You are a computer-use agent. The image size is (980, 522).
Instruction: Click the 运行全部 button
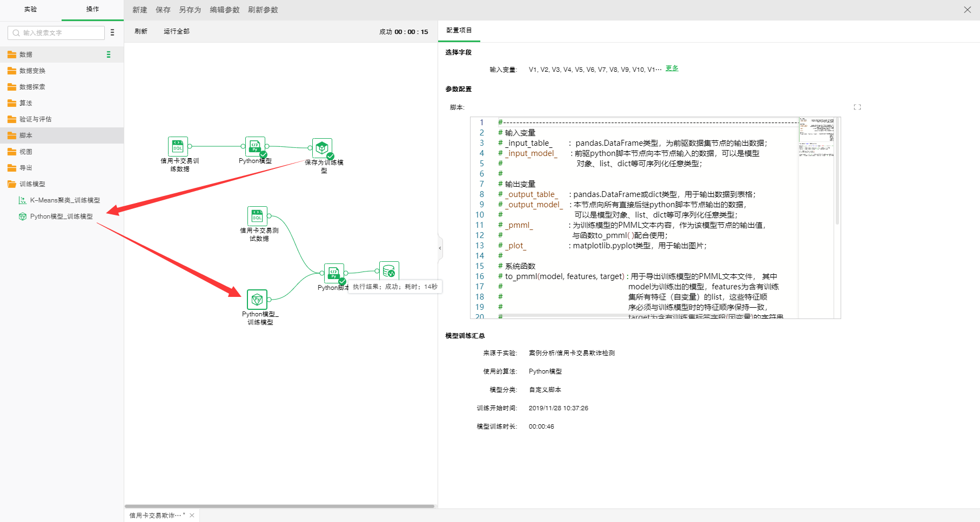[177, 31]
